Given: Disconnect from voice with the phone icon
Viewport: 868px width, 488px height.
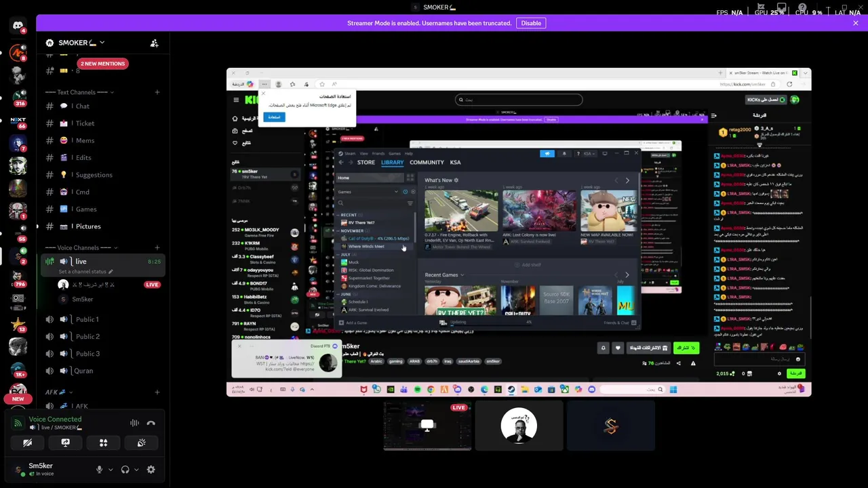Looking at the screenshot, I should [x=151, y=423].
